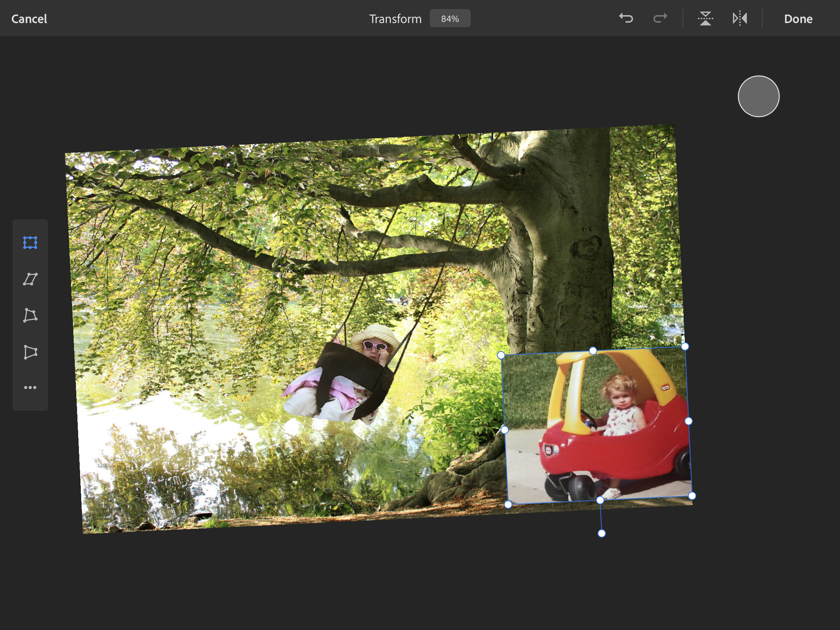Confirm the transform with Done
840x630 pixels.
(798, 19)
